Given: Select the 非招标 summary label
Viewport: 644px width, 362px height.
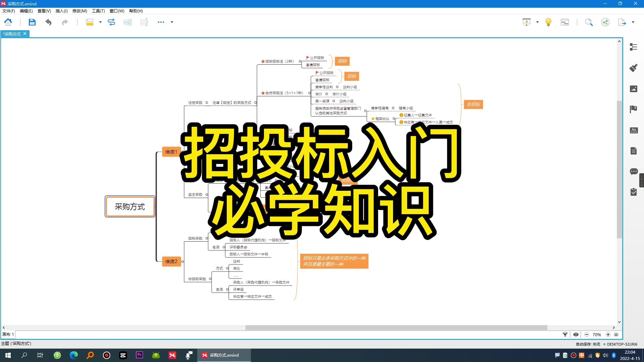Looking at the screenshot, I should click(473, 104).
